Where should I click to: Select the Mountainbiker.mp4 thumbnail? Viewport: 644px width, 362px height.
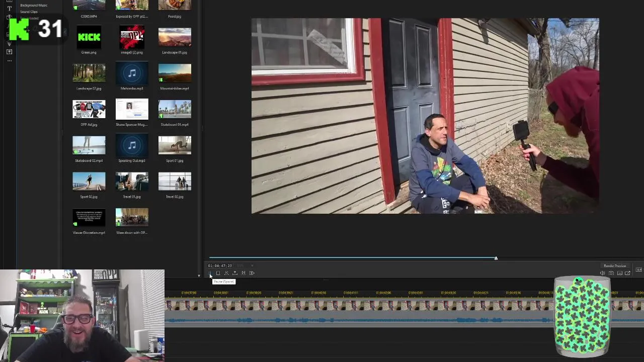click(175, 73)
